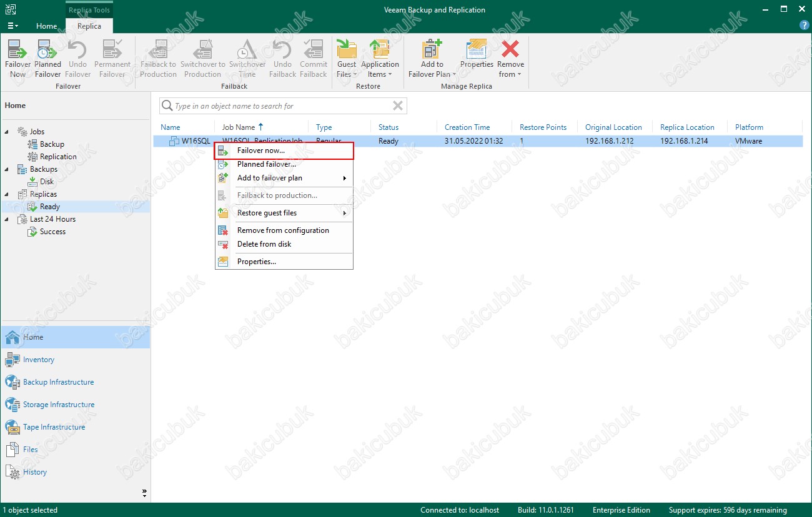The image size is (812, 517).
Task: Click the magnifier search icon
Action: click(167, 106)
